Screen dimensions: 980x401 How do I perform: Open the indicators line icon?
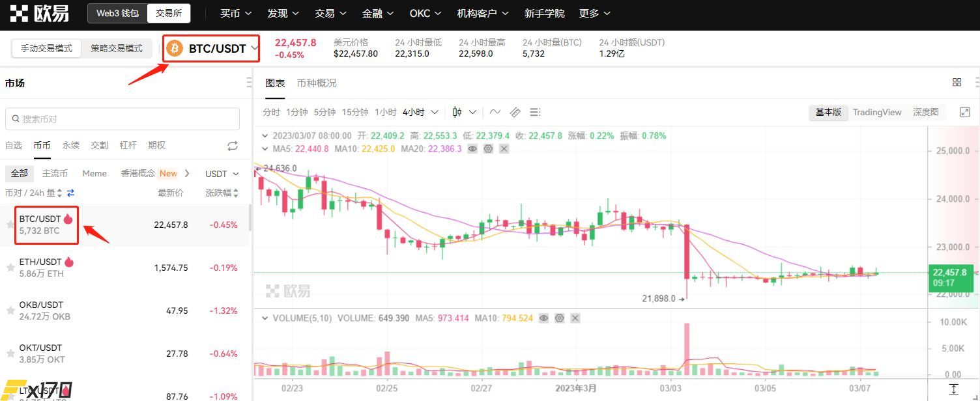tap(495, 112)
